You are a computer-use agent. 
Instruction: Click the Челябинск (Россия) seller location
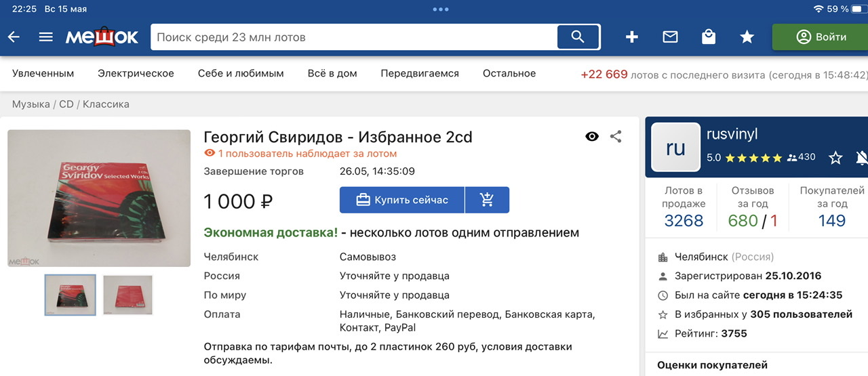[x=724, y=257]
